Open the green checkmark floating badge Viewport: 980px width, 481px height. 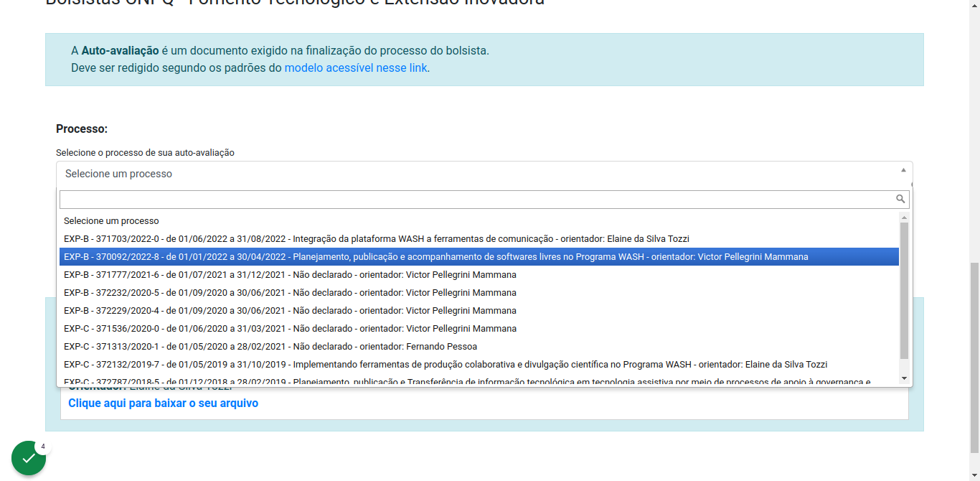(x=29, y=458)
